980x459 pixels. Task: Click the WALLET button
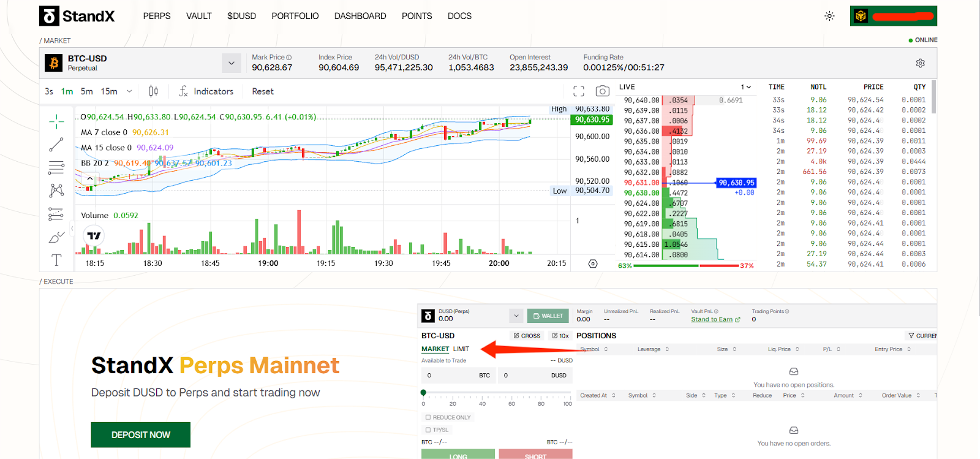548,316
